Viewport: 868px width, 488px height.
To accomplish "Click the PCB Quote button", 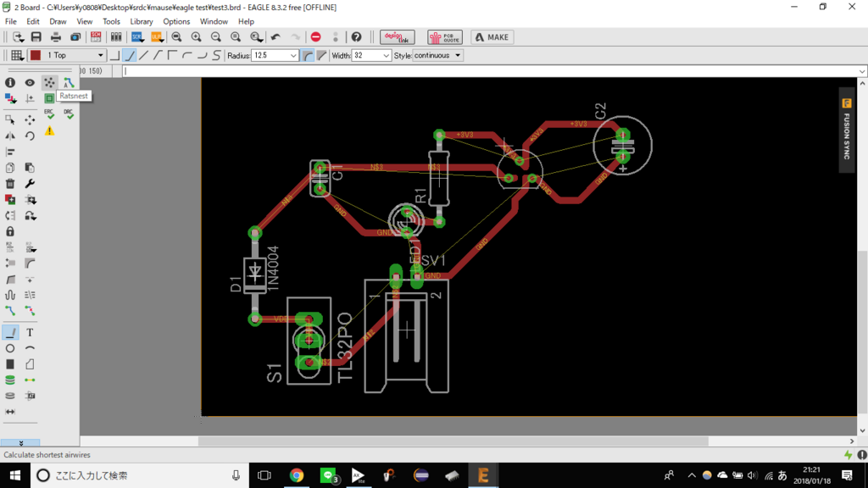I will [x=444, y=37].
